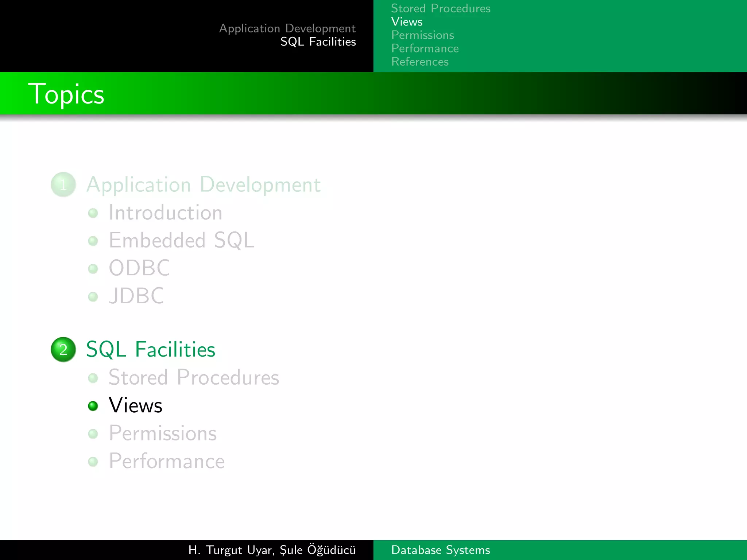This screenshot has width=747, height=560.
Task: Click the Database Systems title in footer
Action: [x=440, y=550]
